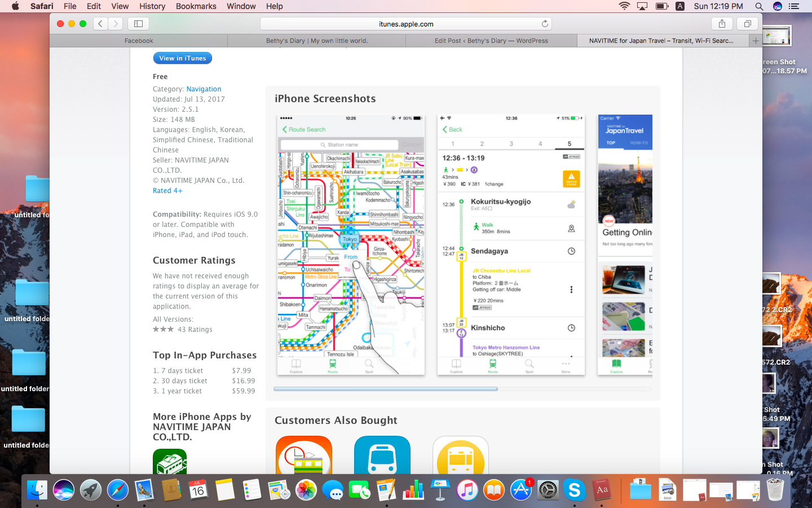The width and height of the screenshot is (812, 508).
Task: Click the View in iTunes button
Action: click(182, 58)
